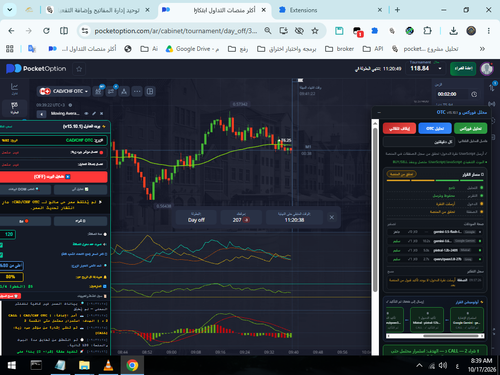Open the broker bookmarks folder

pyautogui.click(x=339, y=49)
